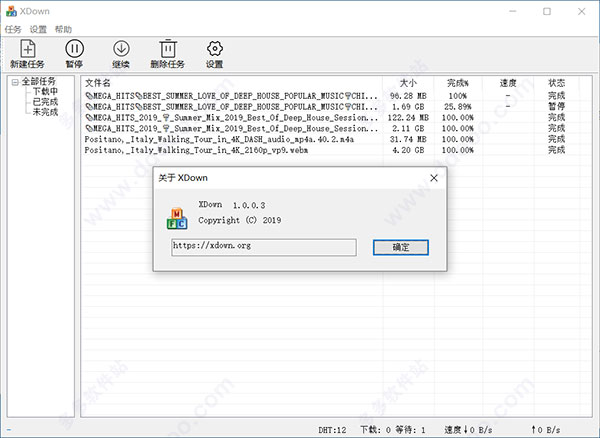600x438 pixels.
Task: Click the Continue (继续) download icon
Action: point(121,49)
